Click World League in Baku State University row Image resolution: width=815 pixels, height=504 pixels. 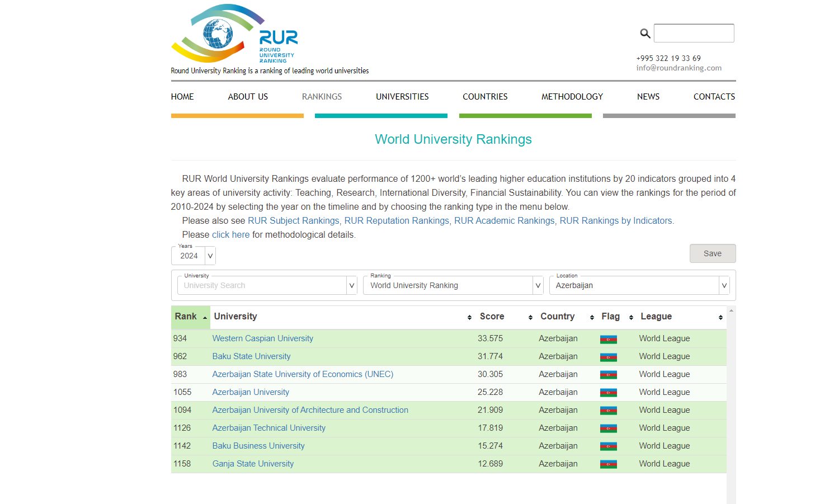click(665, 356)
